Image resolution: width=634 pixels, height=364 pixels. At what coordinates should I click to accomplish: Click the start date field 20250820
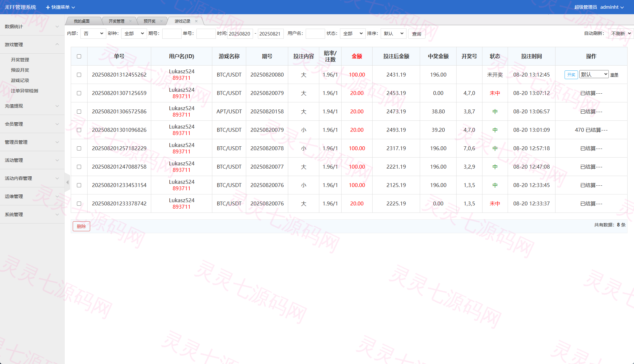click(240, 34)
